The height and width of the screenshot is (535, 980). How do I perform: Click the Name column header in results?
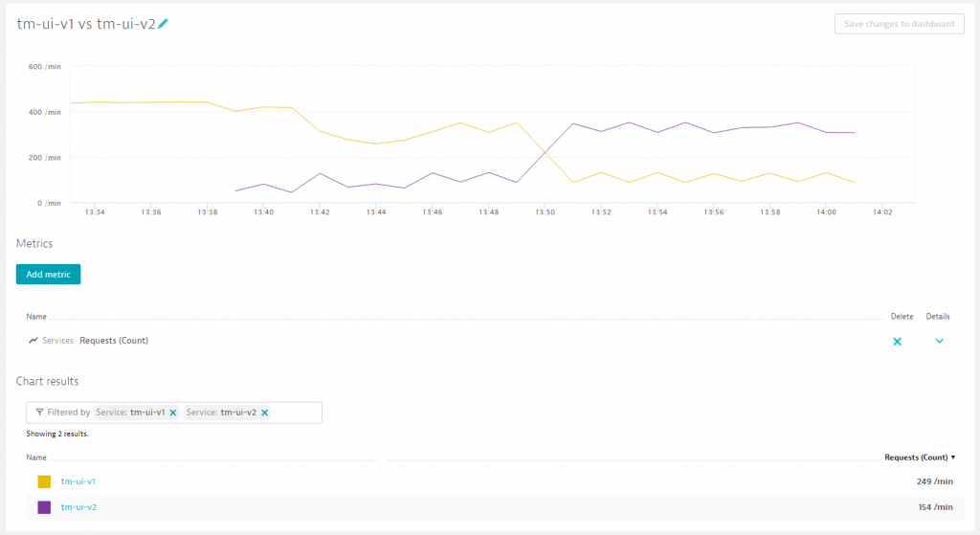tap(36, 457)
